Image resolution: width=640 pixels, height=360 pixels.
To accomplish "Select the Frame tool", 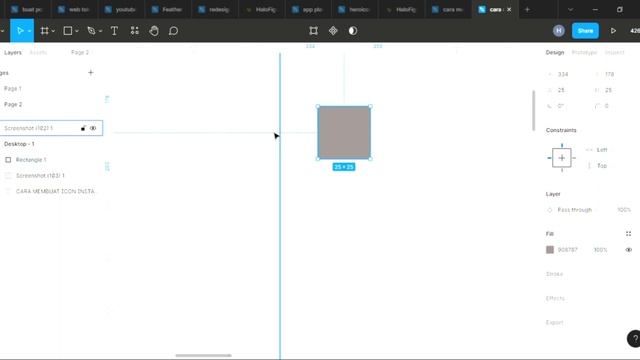I will pyautogui.click(x=44, y=31).
